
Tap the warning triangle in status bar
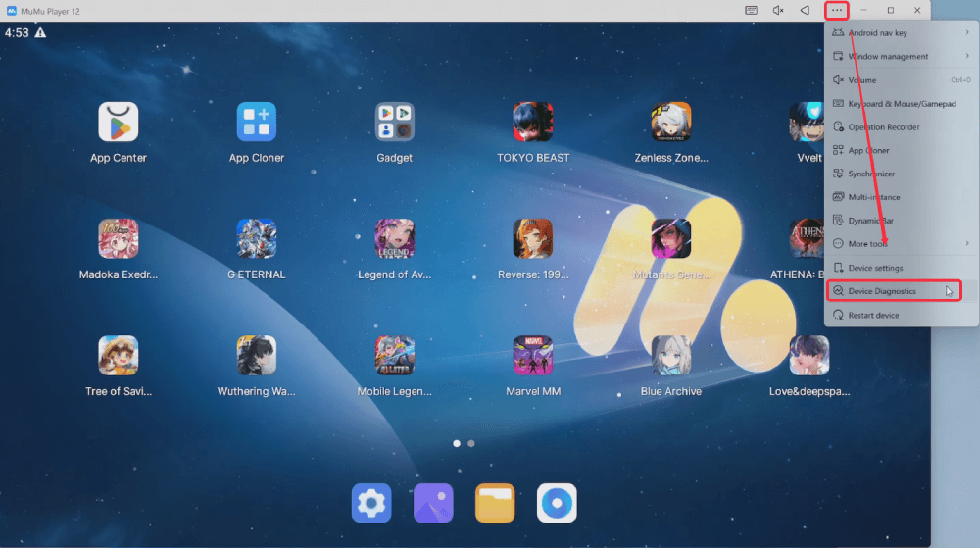coord(40,32)
